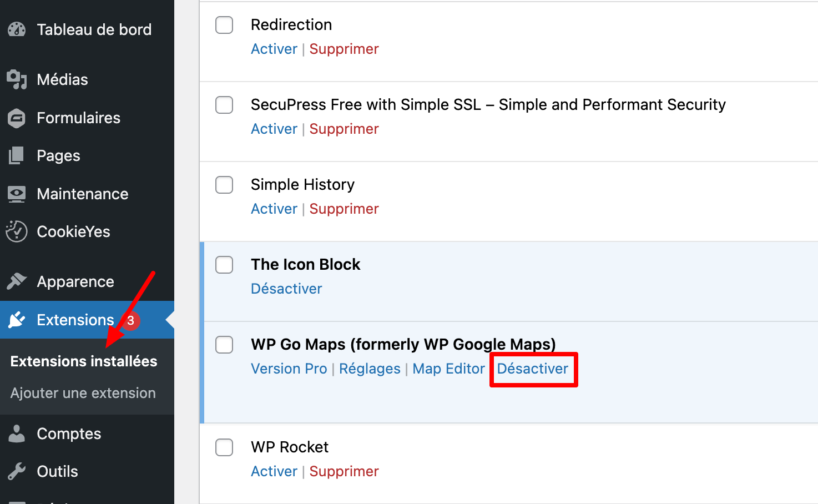Activate the Redirection plugin

click(274, 49)
